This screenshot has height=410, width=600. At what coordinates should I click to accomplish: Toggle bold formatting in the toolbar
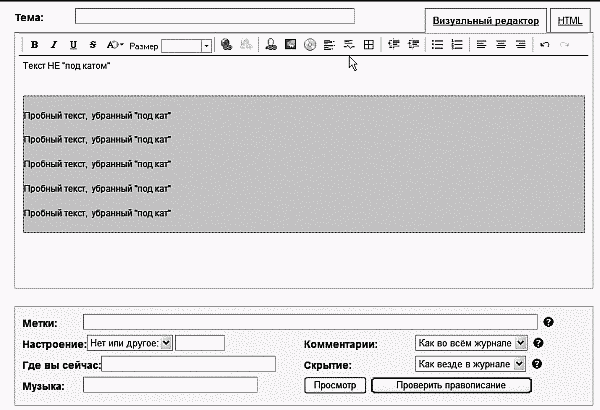tap(35, 45)
